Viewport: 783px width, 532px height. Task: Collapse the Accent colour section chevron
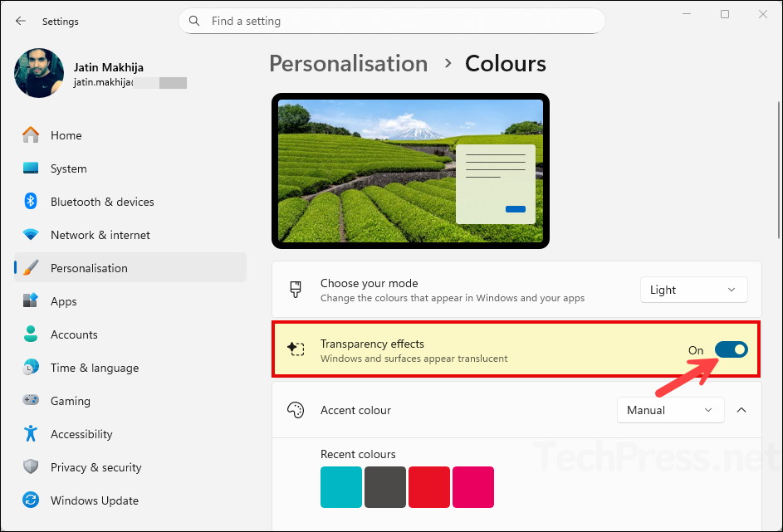click(x=741, y=410)
